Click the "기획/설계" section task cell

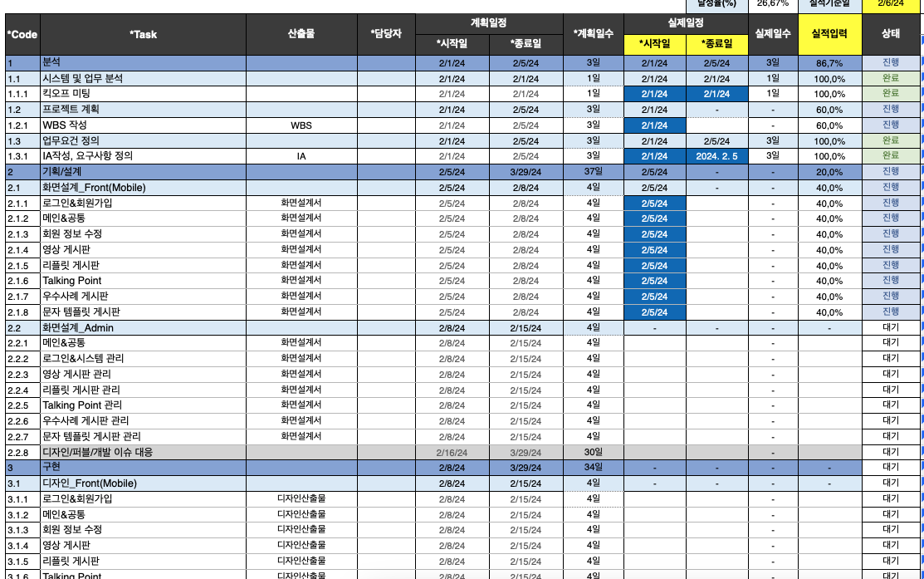coord(143,172)
